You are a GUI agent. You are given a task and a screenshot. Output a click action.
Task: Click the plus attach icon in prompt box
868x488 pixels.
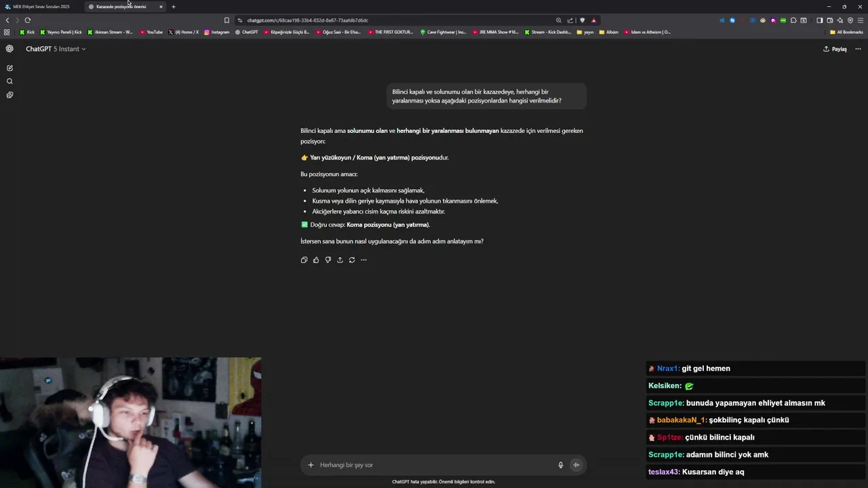(311, 465)
